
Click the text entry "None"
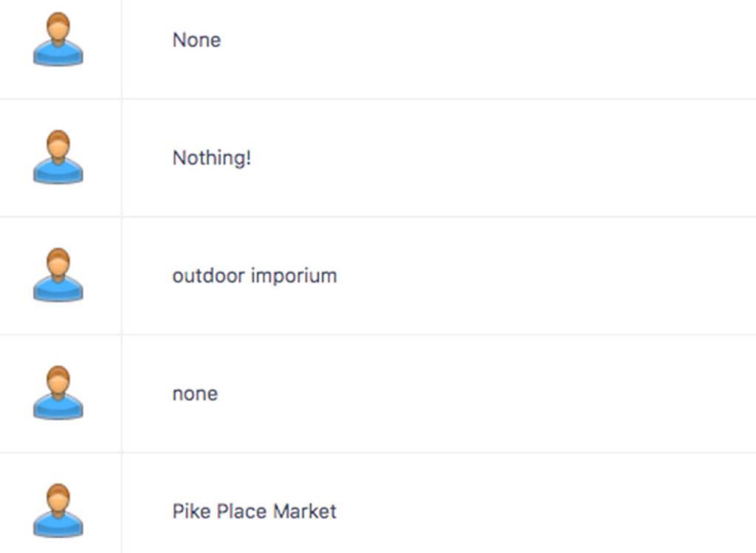pyautogui.click(x=196, y=40)
